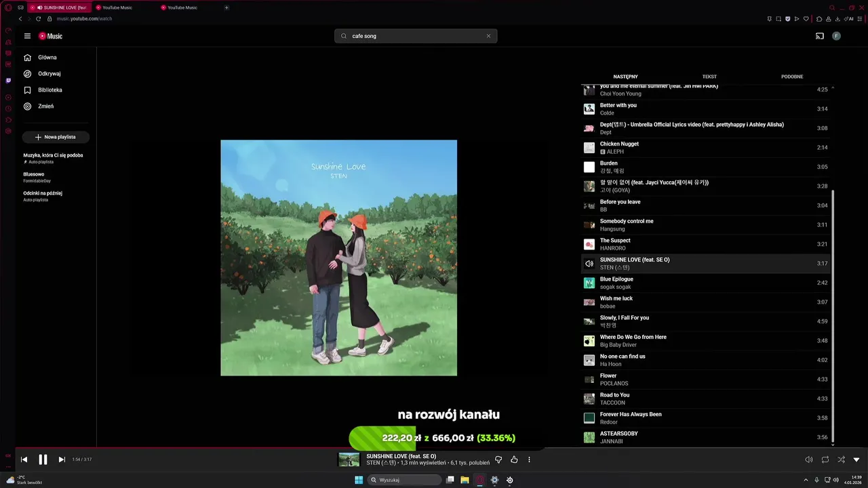868x488 pixels.
Task: Open the account avatar menu
Action: pyautogui.click(x=836, y=36)
